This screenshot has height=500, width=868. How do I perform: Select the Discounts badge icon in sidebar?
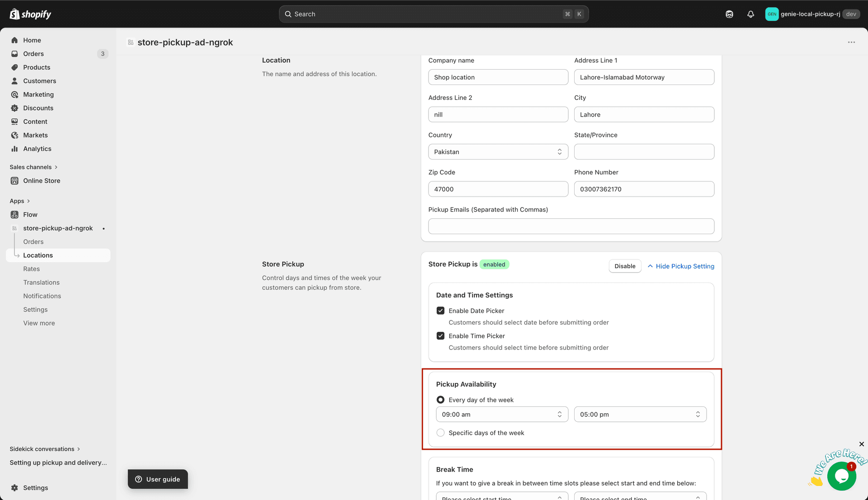coord(15,108)
